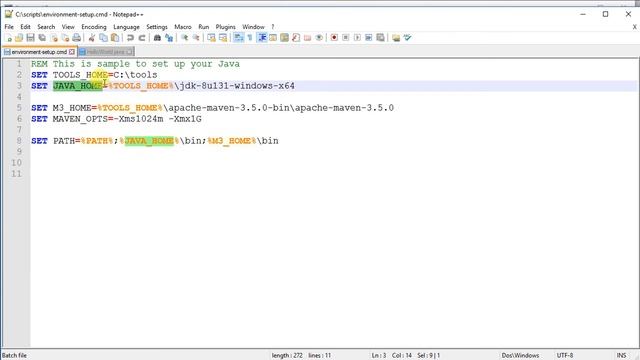Close the inactive second tab
This screenshot has width=640, height=360.
click(129, 52)
